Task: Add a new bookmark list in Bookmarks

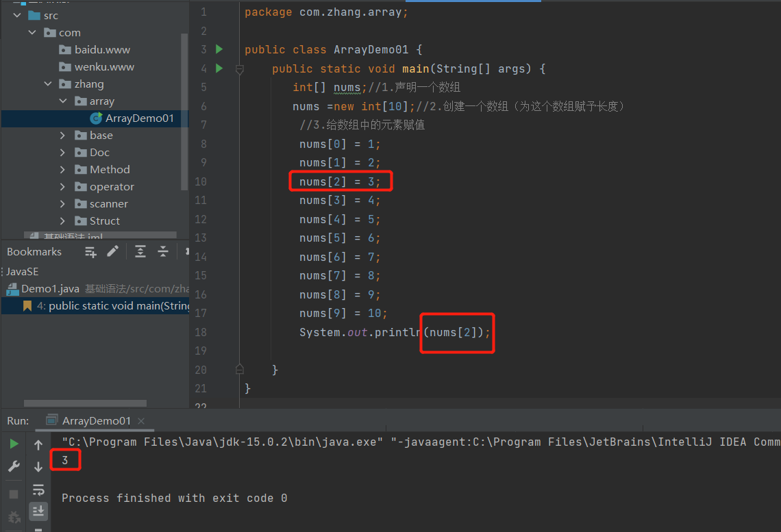Action: pos(90,252)
